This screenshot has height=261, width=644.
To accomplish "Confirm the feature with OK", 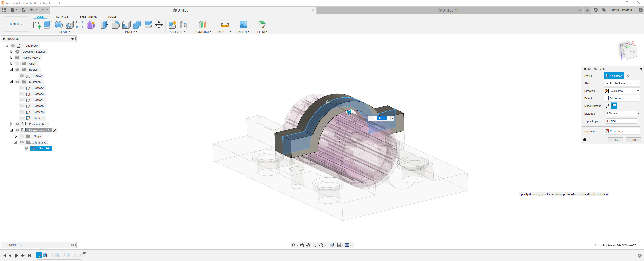I will point(616,140).
